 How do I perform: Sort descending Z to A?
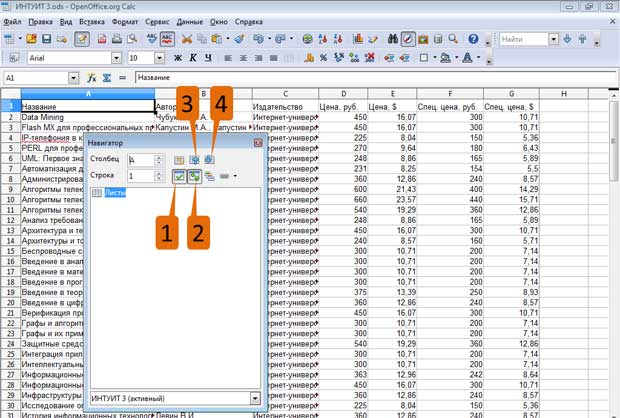point(338,39)
